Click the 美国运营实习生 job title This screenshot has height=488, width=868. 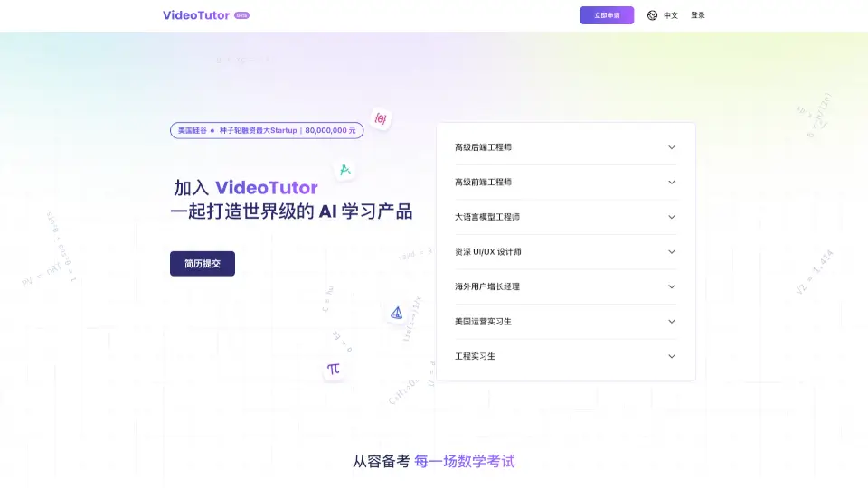[x=483, y=322]
